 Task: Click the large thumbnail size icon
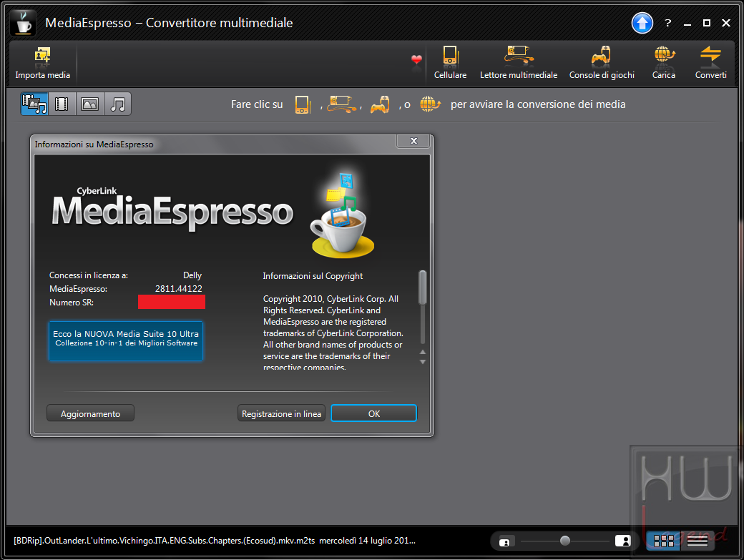point(622,541)
